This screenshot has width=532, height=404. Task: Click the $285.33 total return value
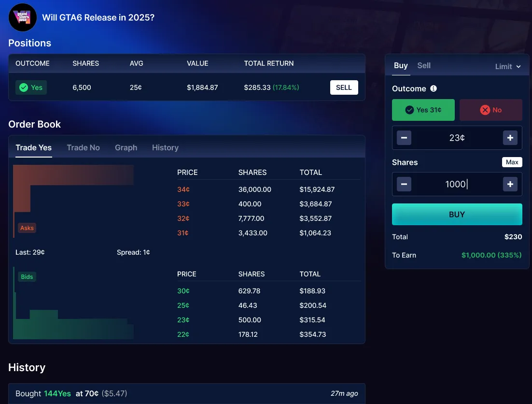[x=257, y=87]
